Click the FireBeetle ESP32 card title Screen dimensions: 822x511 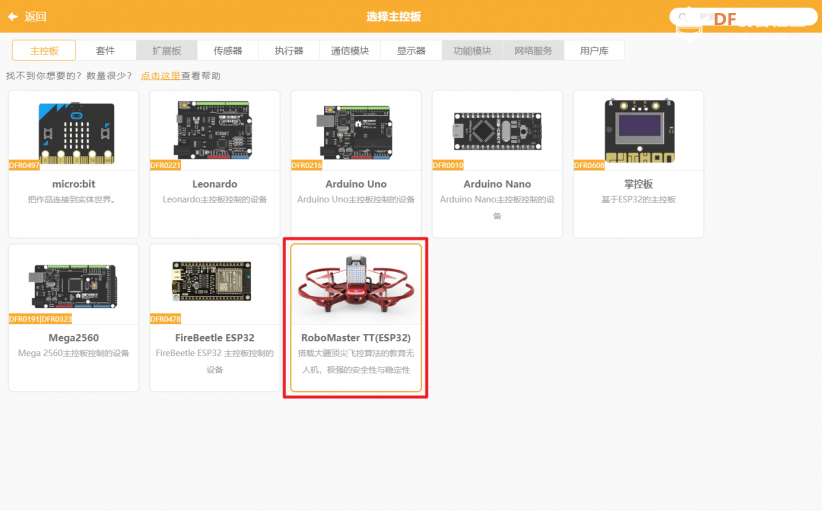pyautogui.click(x=214, y=338)
